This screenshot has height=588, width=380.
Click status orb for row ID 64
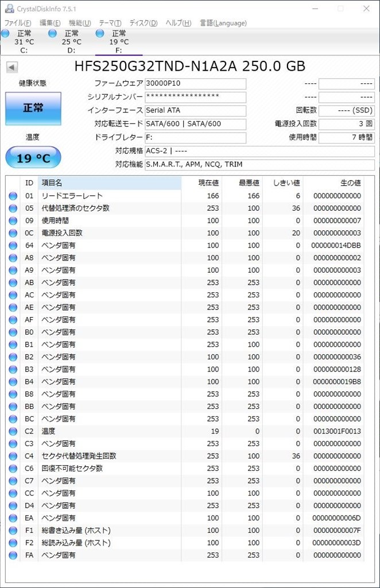(x=13, y=245)
